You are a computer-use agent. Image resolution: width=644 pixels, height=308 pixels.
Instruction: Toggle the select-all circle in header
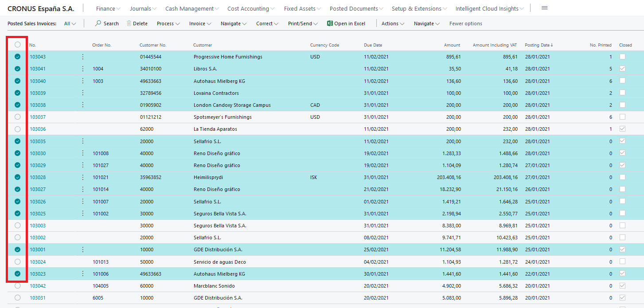tap(18, 45)
